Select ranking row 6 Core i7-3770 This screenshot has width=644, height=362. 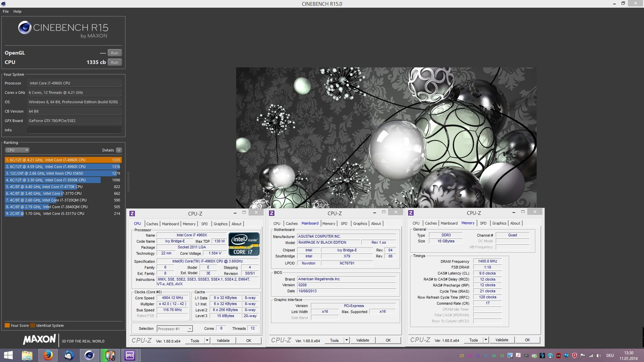63,193
